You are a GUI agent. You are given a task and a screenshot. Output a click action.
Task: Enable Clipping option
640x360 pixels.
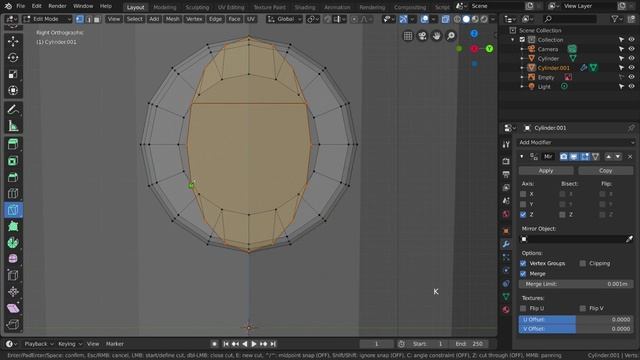(x=583, y=263)
